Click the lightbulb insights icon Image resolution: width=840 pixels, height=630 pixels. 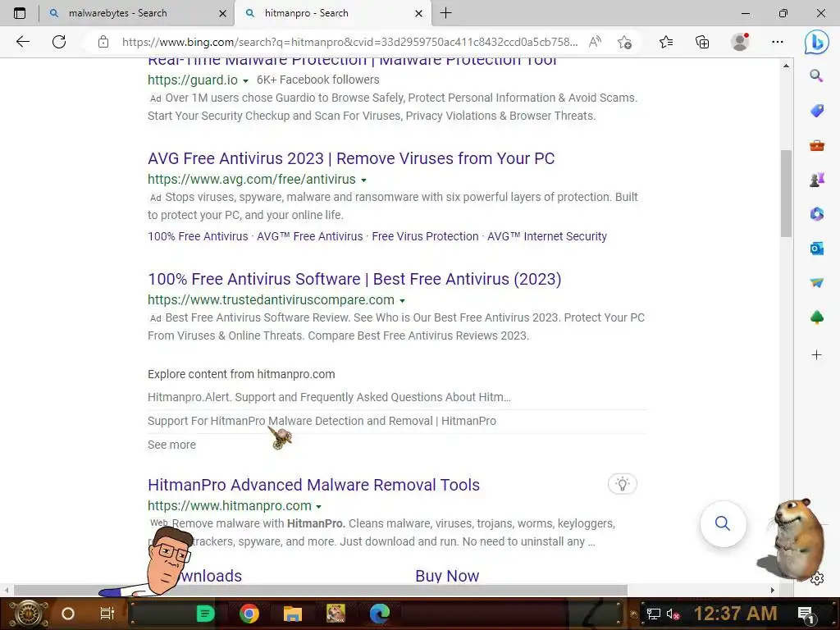(x=623, y=484)
